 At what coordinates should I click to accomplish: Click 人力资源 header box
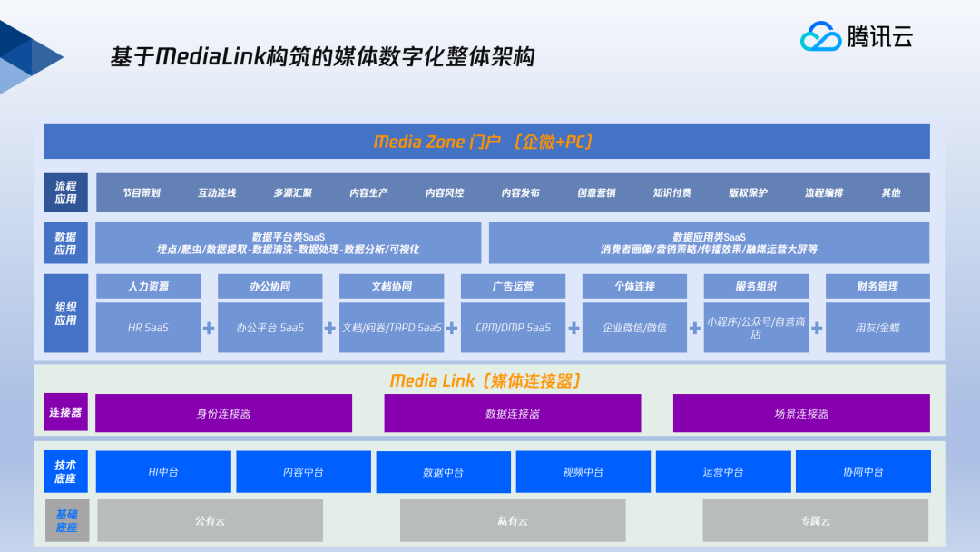pyautogui.click(x=148, y=286)
